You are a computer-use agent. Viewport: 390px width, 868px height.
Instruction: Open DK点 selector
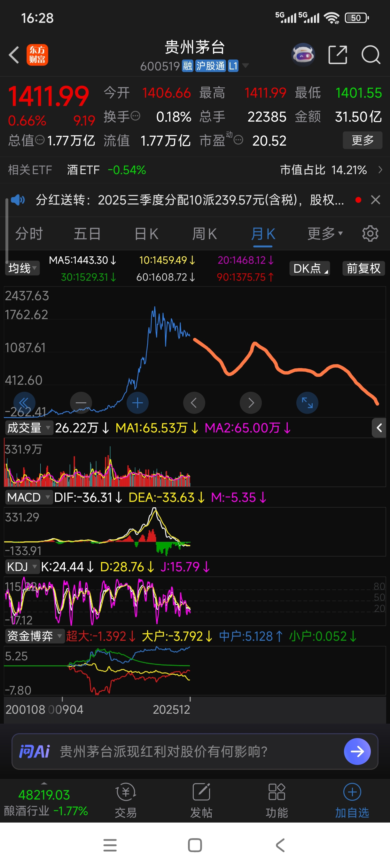309,269
